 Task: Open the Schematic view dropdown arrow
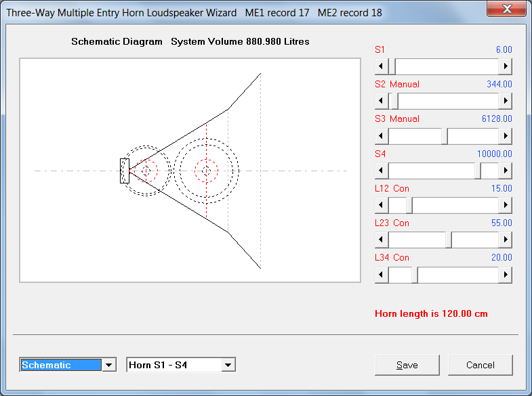(109, 365)
